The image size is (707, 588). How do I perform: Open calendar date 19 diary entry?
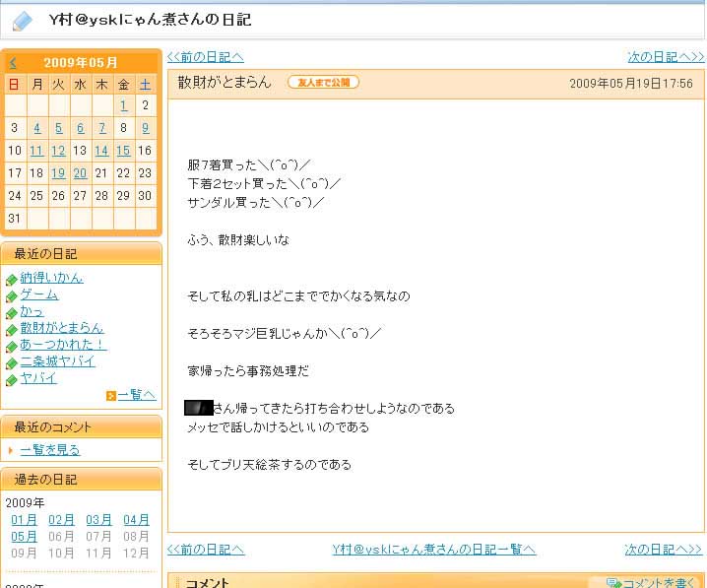click(58, 172)
